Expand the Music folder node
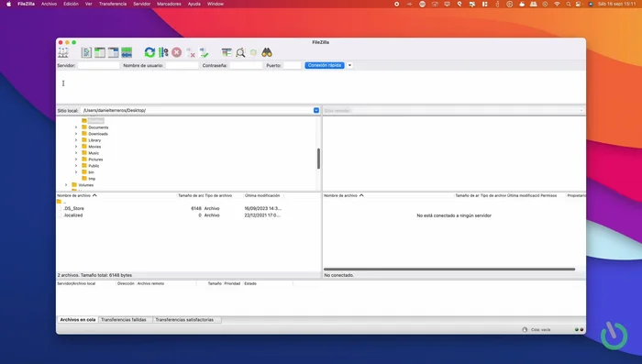 [76, 153]
